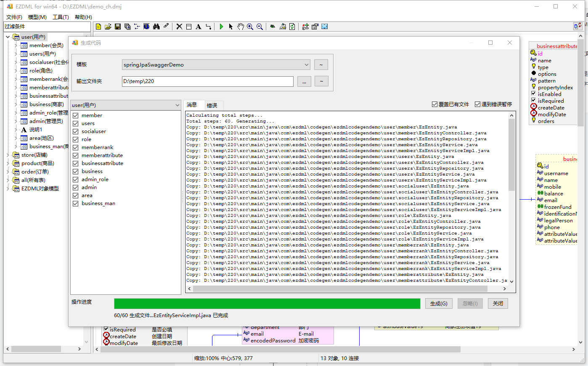Open file using the folder toolbar icon
The height and width of the screenshot is (366, 588).
pos(108,27)
